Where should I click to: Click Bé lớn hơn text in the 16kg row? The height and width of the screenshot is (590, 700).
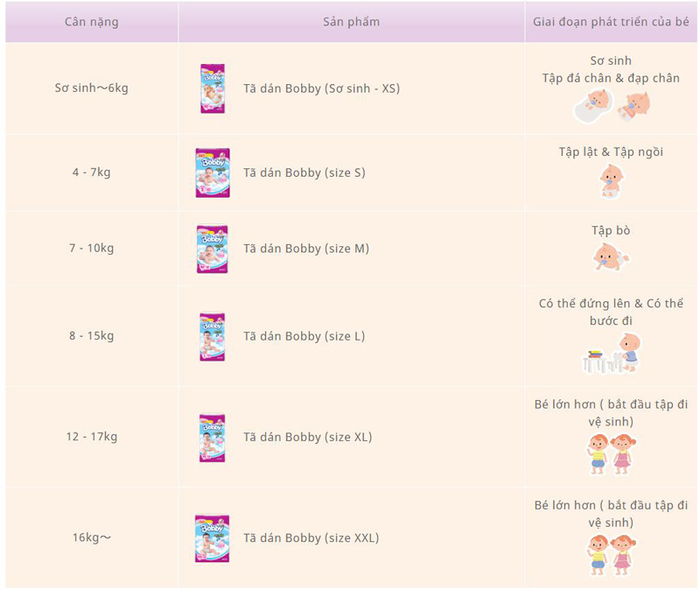coord(611,514)
